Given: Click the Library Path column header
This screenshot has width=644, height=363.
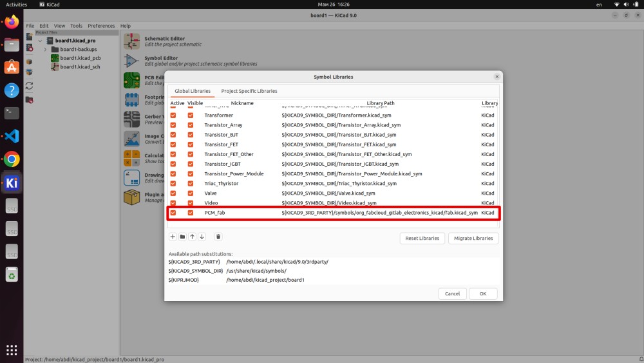Looking at the screenshot, I should [381, 103].
